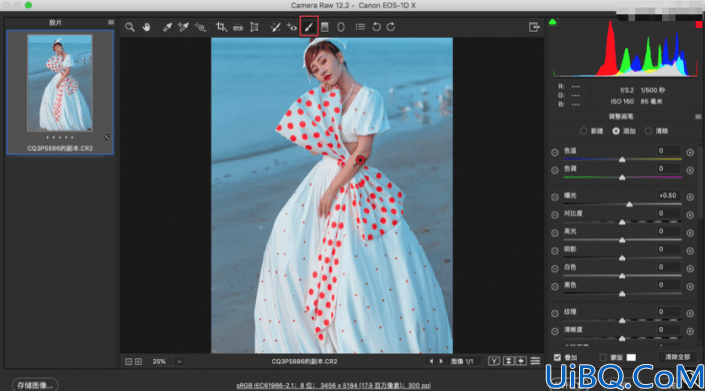Open the Presets list icon

[x=360, y=27]
